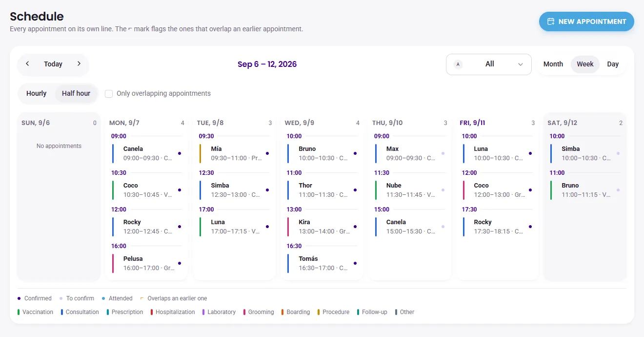Click the Confirmed legend entry
Screen dimensions: 644x337
[35, 298]
